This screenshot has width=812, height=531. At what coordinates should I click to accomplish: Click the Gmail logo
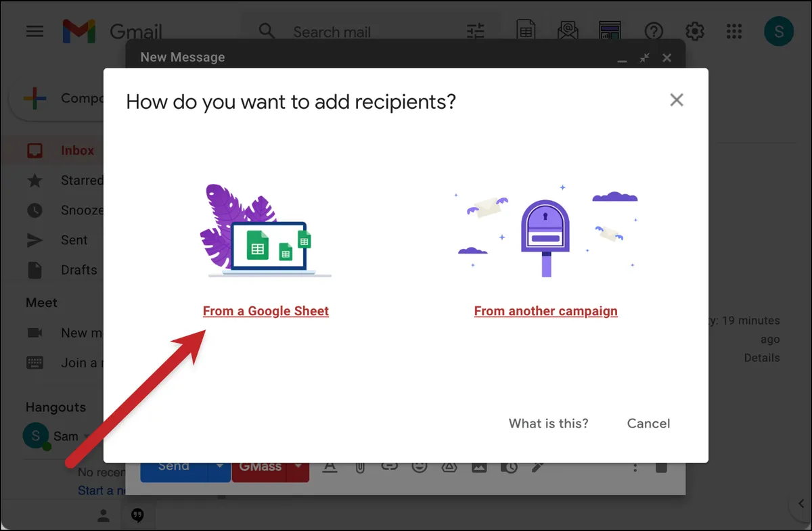112,31
